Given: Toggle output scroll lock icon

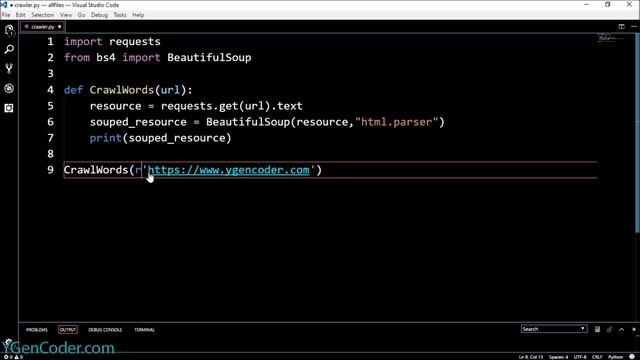Looking at the screenshot, I should (609, 329).
